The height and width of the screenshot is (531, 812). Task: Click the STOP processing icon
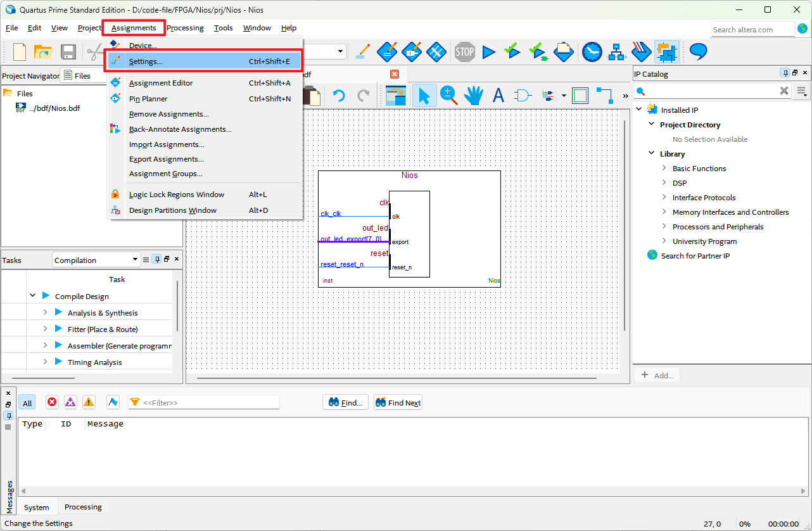(x=464, y=51)
